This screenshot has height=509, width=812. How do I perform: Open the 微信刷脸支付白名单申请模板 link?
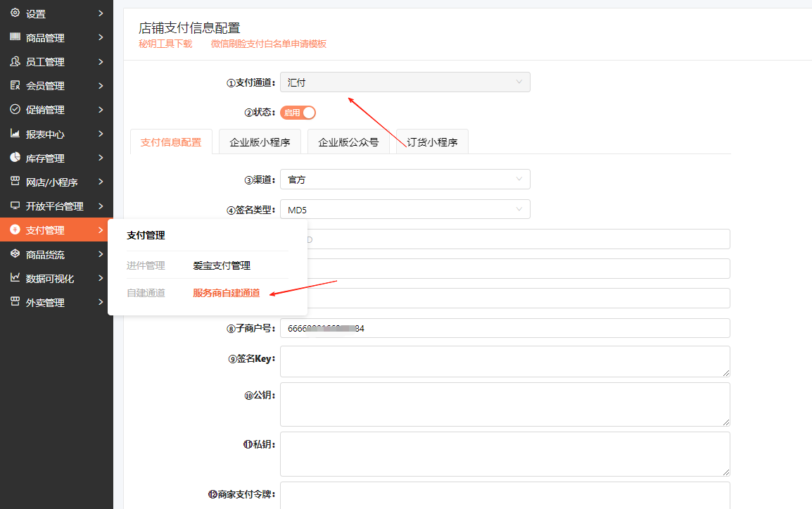point(269,44)
